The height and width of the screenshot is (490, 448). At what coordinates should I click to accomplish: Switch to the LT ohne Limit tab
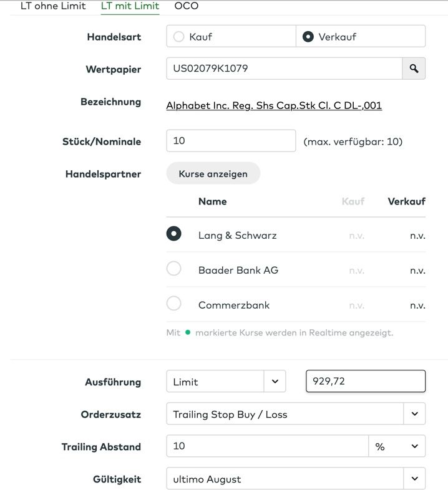point(53,6)
